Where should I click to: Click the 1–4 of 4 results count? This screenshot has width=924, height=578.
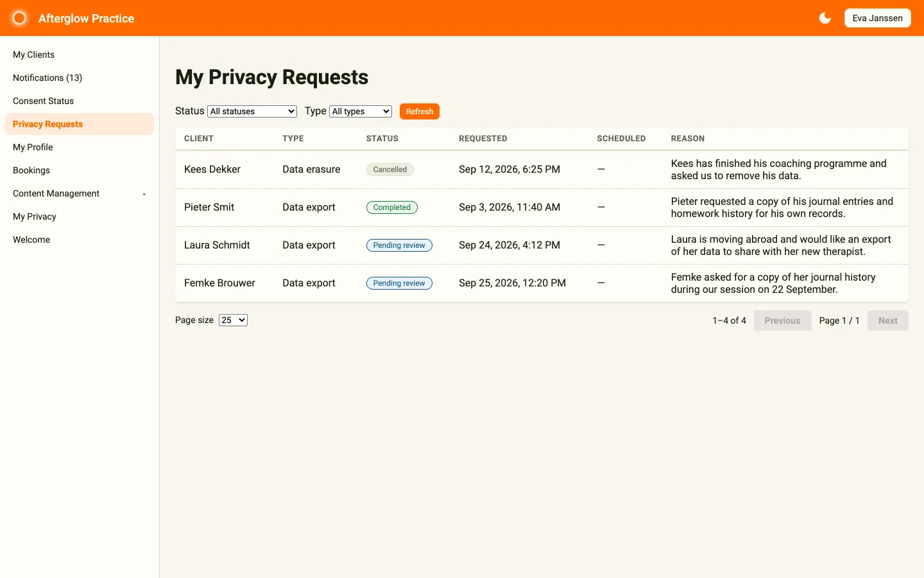729,320
